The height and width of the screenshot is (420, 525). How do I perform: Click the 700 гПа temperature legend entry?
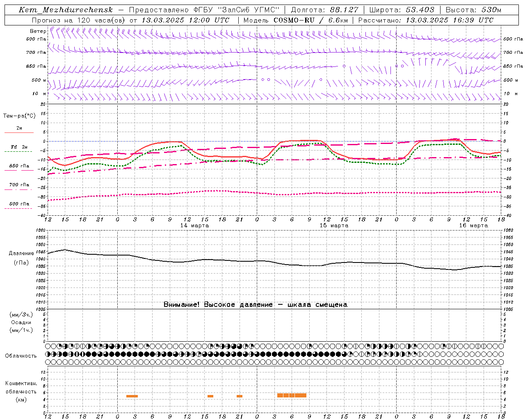(19, 185)
